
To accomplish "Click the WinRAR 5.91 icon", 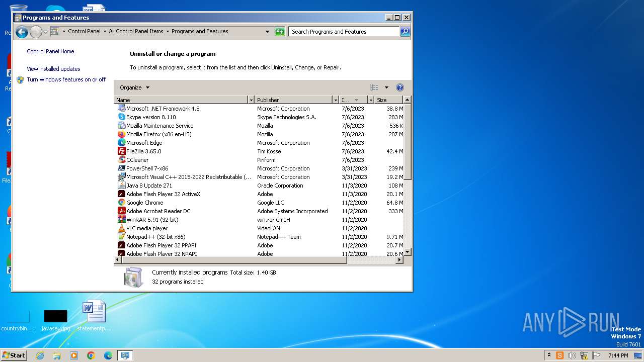I will click(x=121, y=219).
